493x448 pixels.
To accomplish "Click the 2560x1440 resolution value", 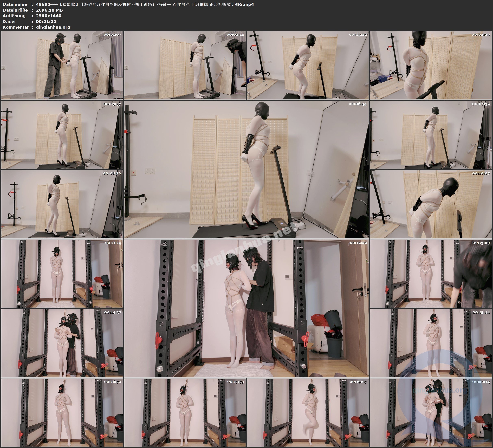I will point(48,16).
